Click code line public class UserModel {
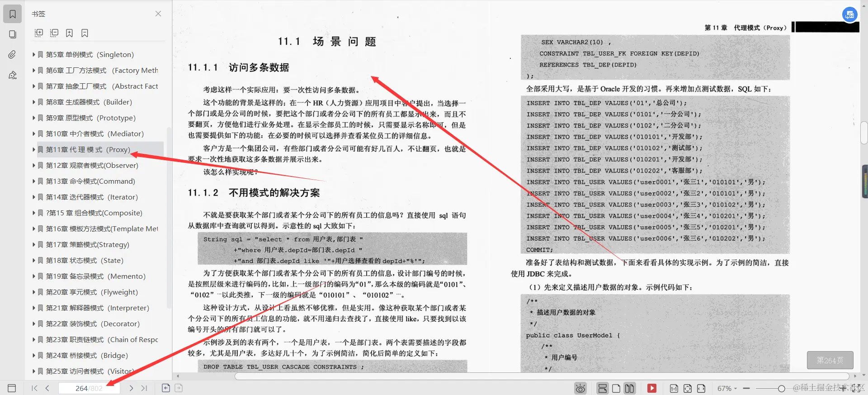 point(573,335)
